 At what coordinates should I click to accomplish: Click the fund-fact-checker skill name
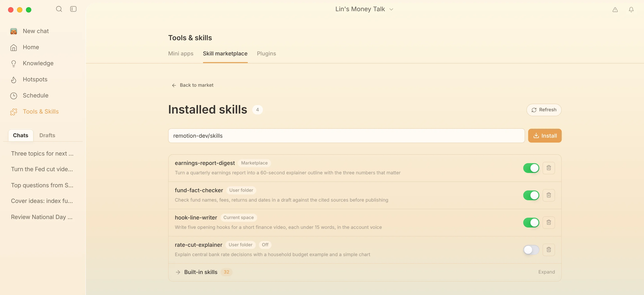(199, 190)
